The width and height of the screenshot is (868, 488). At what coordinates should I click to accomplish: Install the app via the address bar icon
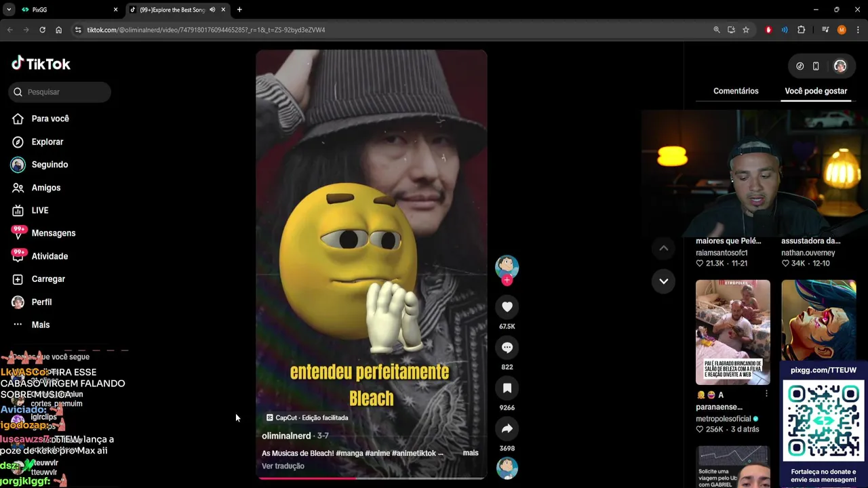tap(731, 30)
